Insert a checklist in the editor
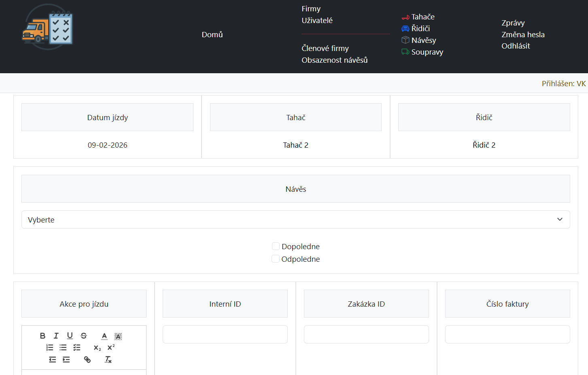Screen dimensions: 588x375 (x=77, y=347)
